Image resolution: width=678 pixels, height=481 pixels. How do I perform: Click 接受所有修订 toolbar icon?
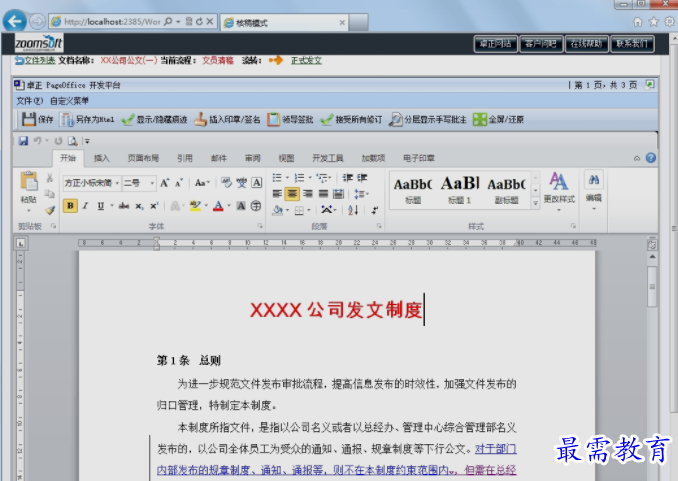coord(327,119)
